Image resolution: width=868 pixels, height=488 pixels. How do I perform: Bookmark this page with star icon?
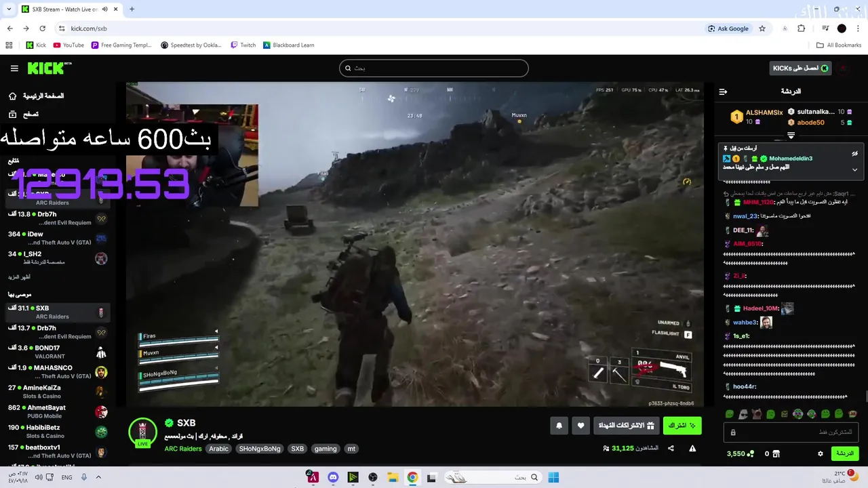(x=762, y=28)
